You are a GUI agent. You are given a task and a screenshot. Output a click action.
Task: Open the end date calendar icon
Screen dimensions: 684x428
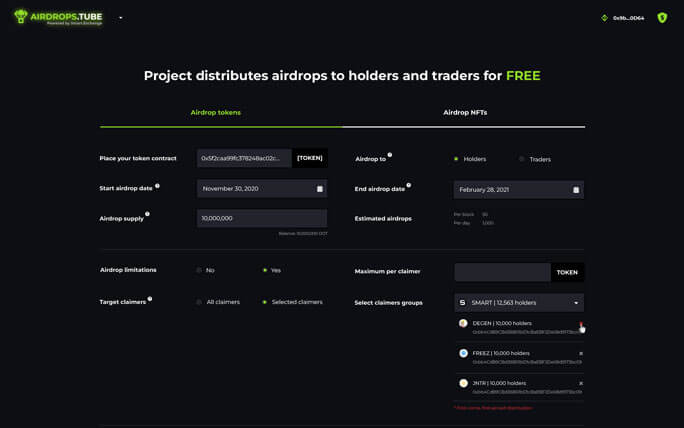click(x=576, y=190)
